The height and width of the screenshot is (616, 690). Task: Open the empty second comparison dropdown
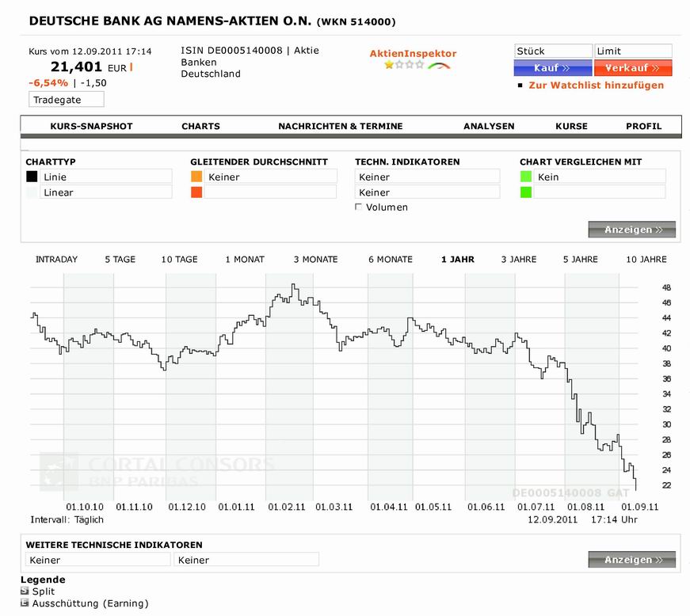pos(600,192)
